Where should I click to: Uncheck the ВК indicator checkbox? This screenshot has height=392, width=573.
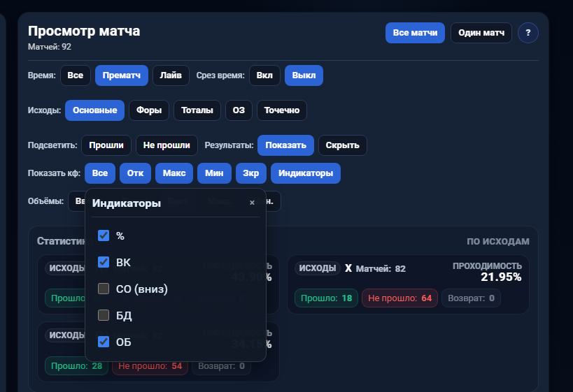pyautogui.click(x=104, y=262)
